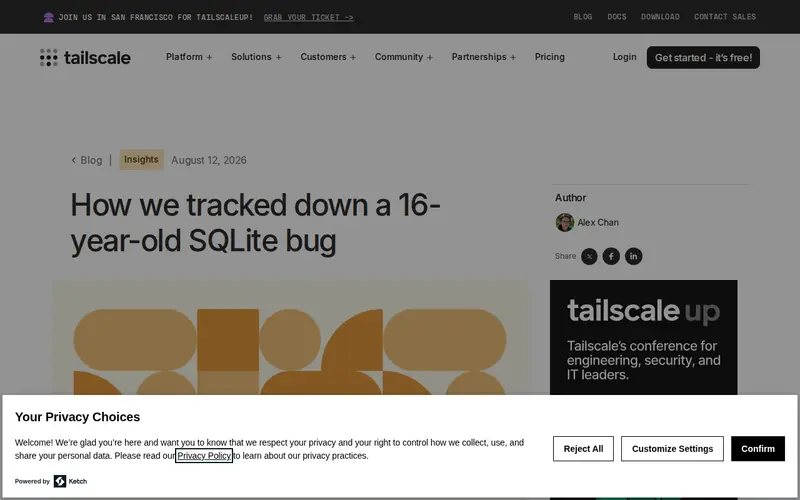
Task: Click the Insights category tag
Action: pos(141,160)
